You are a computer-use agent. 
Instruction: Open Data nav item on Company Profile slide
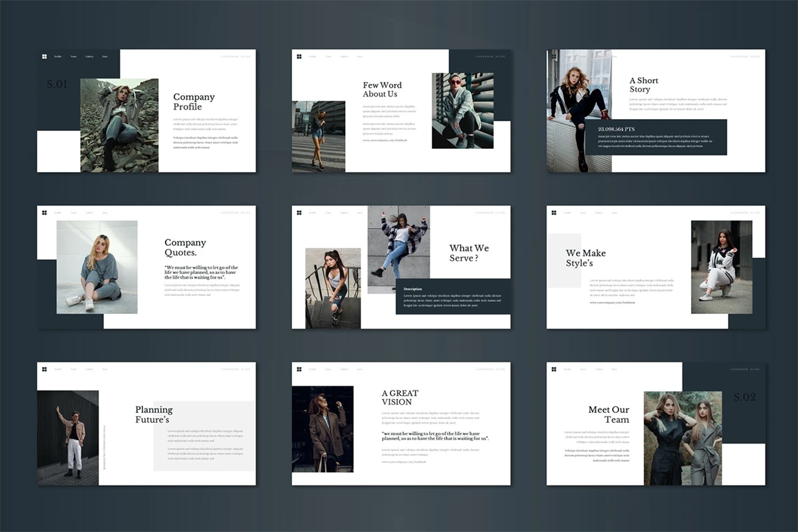pos(104,57)
